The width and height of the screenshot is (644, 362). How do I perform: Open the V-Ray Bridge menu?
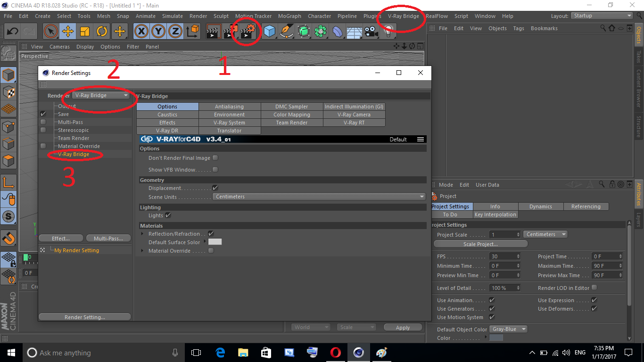tap(403, 16)
